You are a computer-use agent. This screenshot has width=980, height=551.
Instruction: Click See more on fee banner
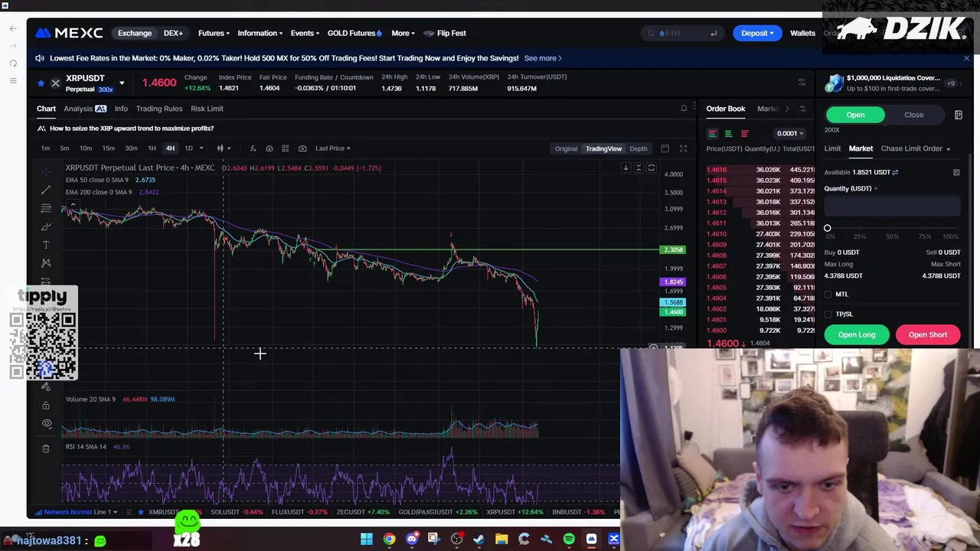click(543, 58)
